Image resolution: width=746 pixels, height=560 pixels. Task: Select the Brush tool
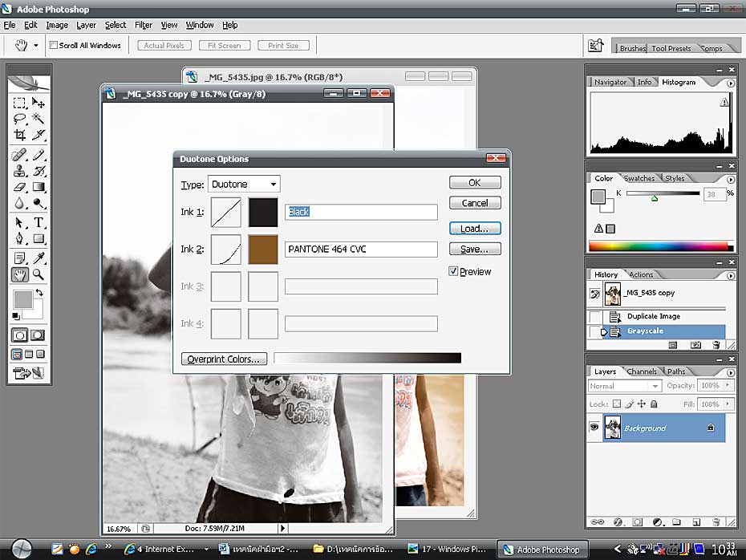click(38, 155)
